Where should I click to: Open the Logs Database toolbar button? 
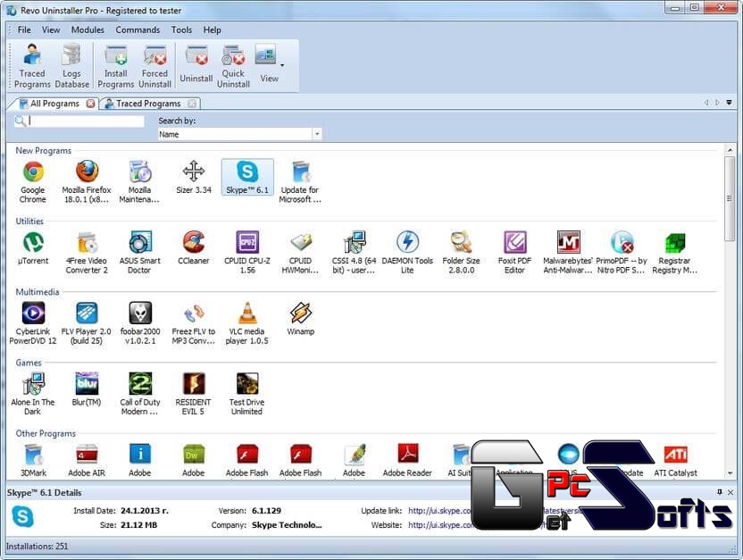[x=71, y=66]
